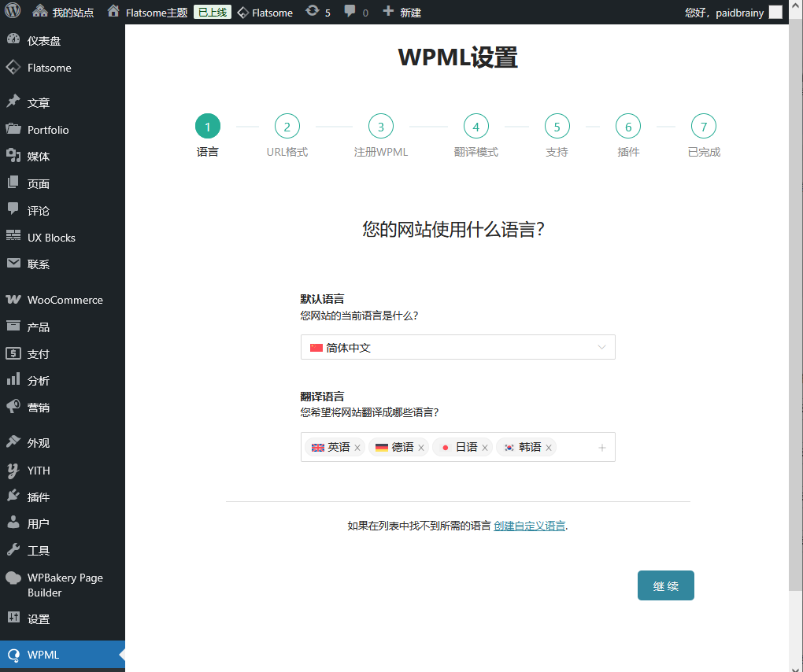Screen dimensions: 803x672
Task: Open 媒体 media library
Action: point(62,156)
